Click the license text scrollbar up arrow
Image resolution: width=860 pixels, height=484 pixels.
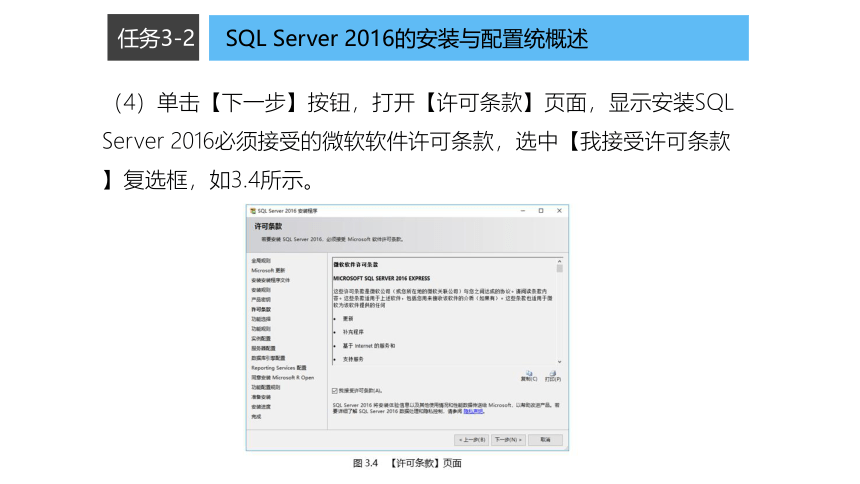559,261
